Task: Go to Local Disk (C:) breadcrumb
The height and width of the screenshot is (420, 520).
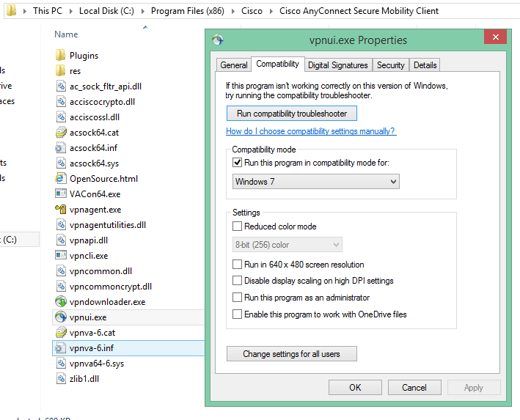Action: point(106,11)
